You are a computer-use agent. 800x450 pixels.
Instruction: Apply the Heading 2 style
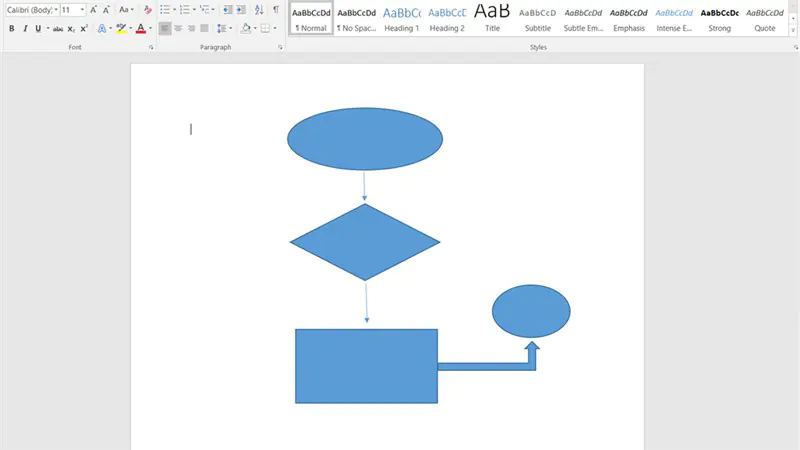pos(447,18)
